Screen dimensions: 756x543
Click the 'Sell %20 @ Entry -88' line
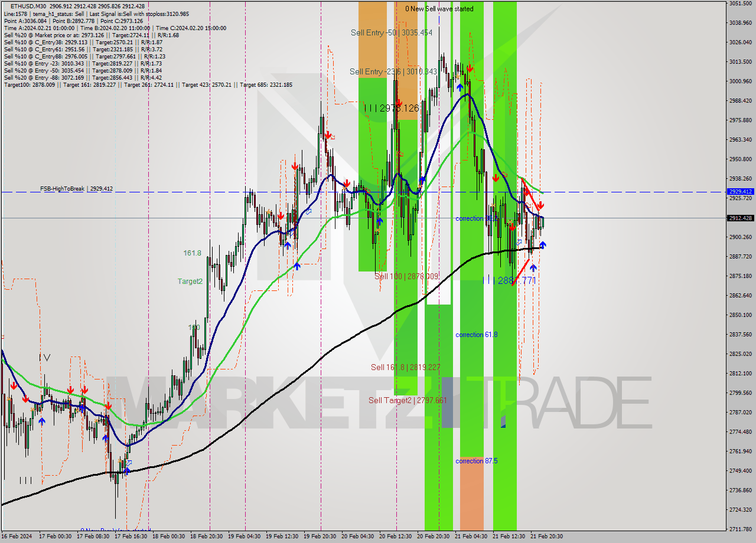click(x=83, y=77)
